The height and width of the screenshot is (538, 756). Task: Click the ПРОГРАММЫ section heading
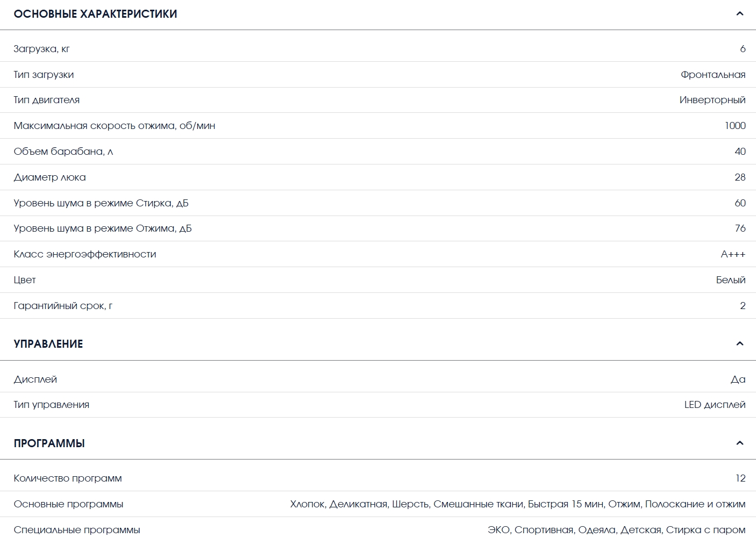[x=49, y=443]
